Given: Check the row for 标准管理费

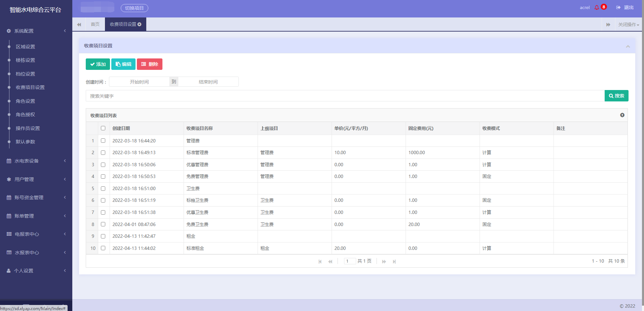Looking at the screenshot, I should (x=103, y=152).
